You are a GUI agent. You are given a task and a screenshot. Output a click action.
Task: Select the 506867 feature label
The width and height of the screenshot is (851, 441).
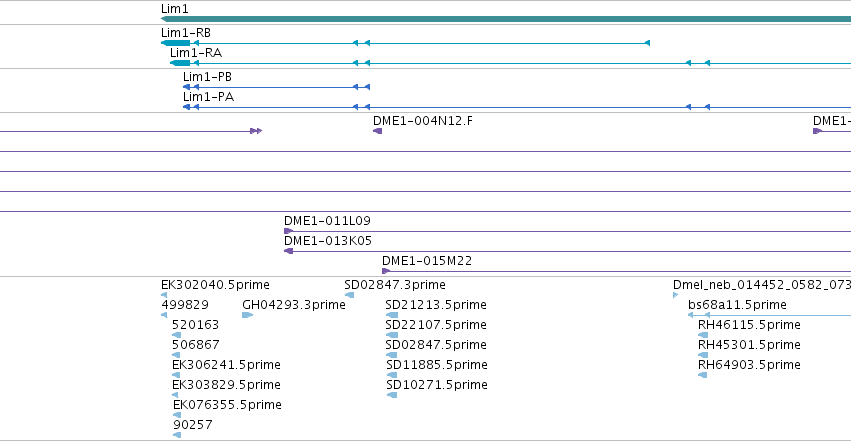[196, 345]
